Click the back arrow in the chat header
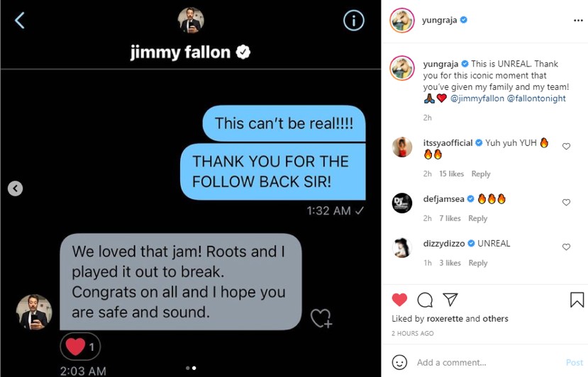The height and width of the screenshot is (377, 588). click(19, 21)
